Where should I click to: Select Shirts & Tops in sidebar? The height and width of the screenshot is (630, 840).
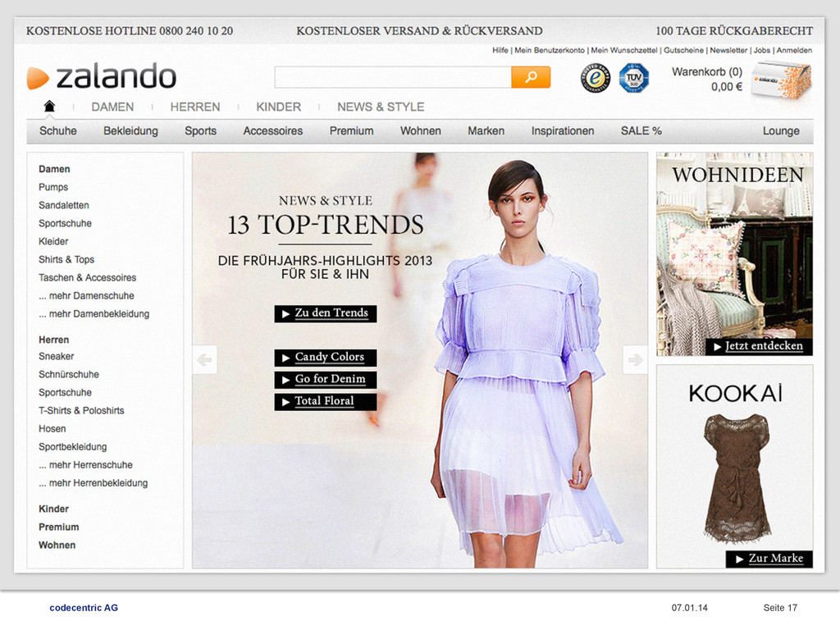(x=66, y=260)
